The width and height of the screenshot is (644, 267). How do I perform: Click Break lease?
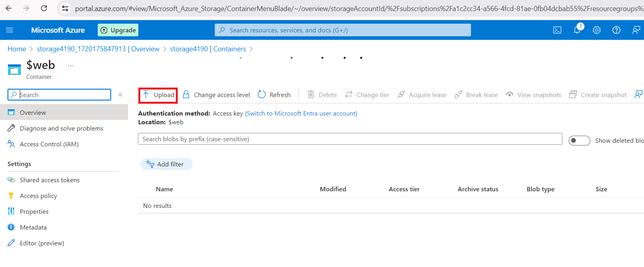point(476,95)
